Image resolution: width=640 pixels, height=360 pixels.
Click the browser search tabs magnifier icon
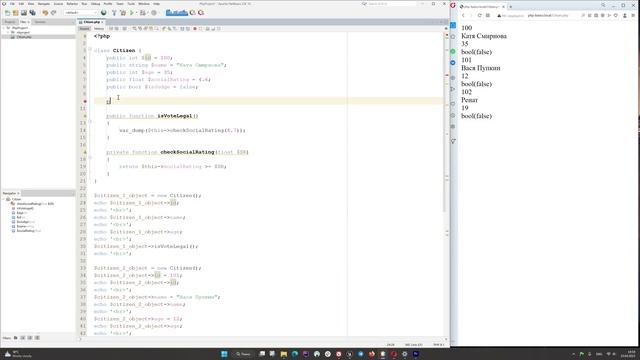pyautogui.click(x=603, y=5)
